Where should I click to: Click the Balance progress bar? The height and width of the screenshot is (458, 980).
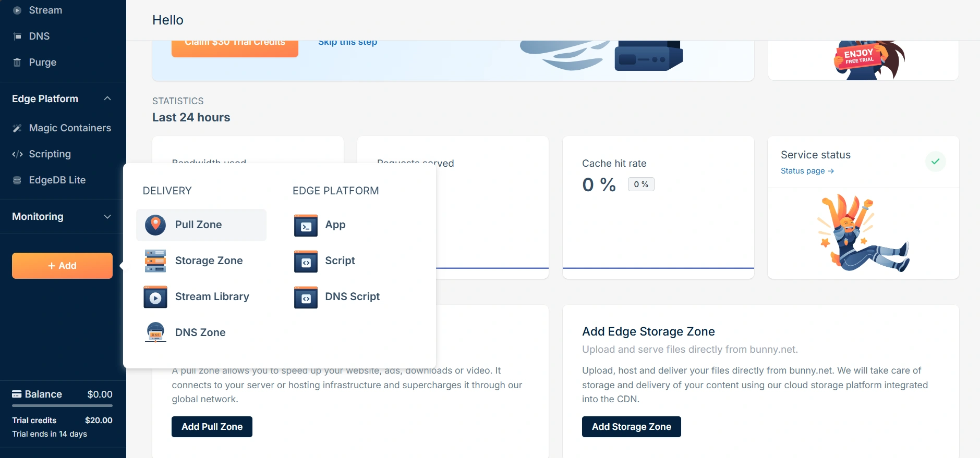pos(62,405)
